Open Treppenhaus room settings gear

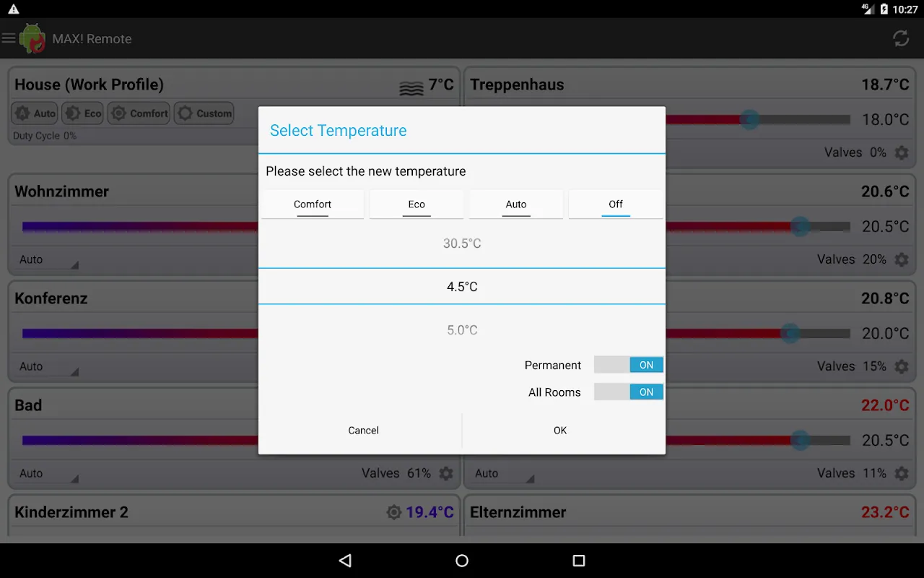pyautogui.click(x=902, y=153)
